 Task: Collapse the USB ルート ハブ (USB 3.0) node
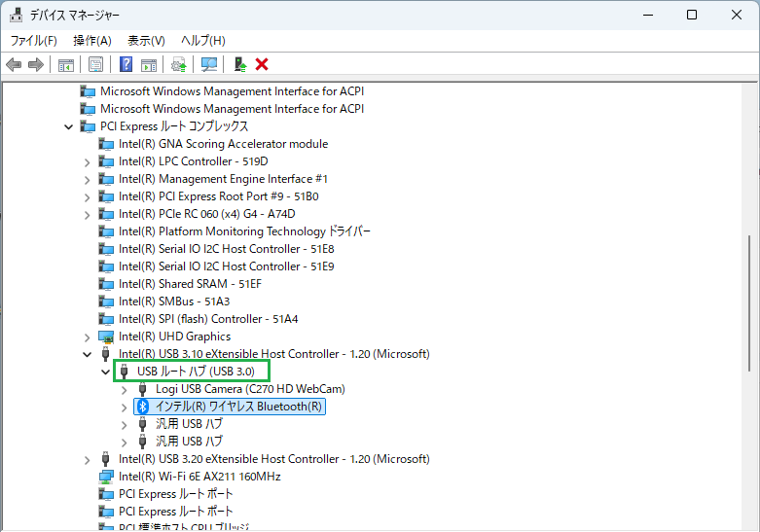106,372
